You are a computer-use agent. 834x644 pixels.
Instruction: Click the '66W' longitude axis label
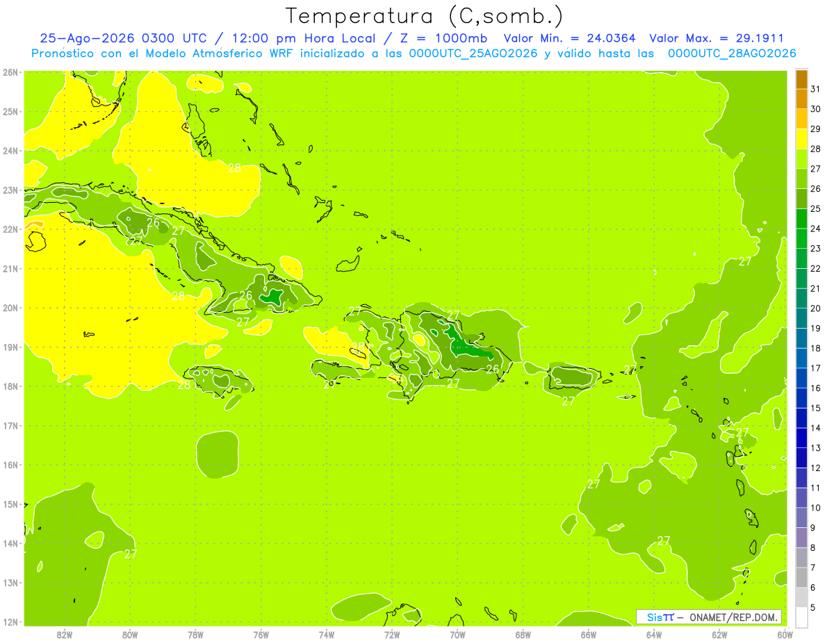(589, 634)
